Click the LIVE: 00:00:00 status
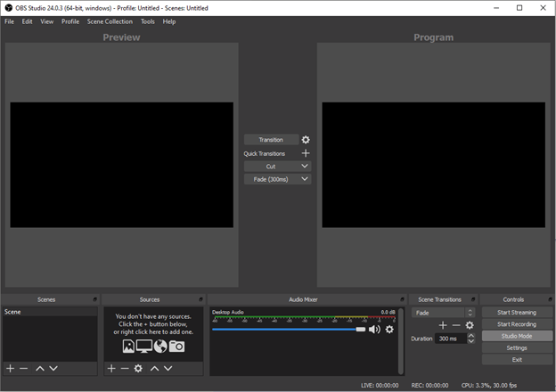The image size is (556, 392). (x=380, y=385)
